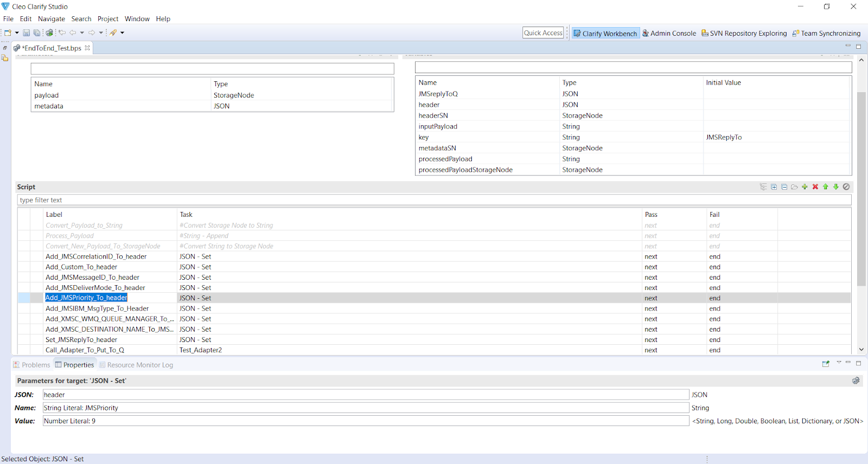Viewport: 868px width, 464px height.
Task: Switch to Team Synchronizing perspective
Action: (826, 33)
